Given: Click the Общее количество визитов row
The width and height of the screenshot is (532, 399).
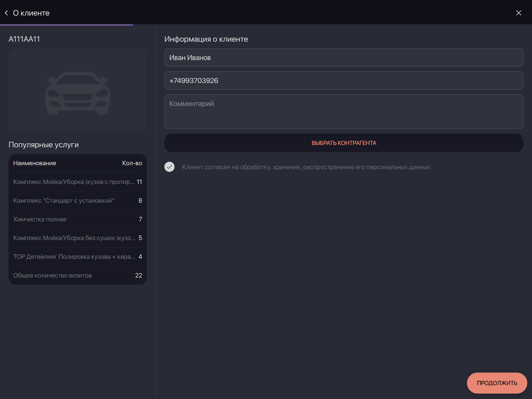Looking at the screenshot, I should tap(78, 275).
